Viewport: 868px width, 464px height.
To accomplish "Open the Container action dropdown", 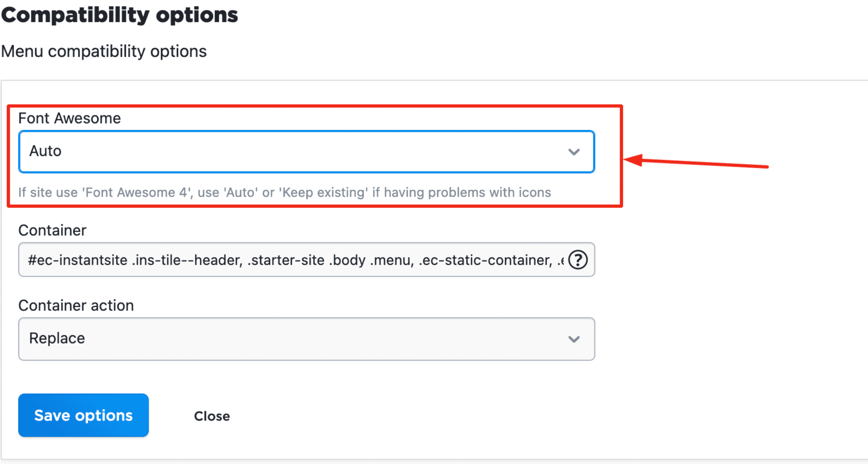I will pyautogui.click(x=306, y=339).
